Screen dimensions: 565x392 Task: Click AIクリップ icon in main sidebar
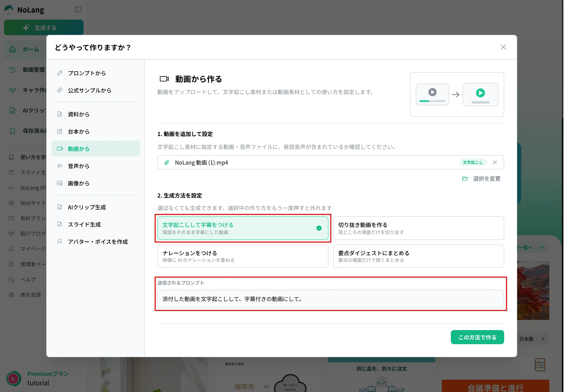12,111
